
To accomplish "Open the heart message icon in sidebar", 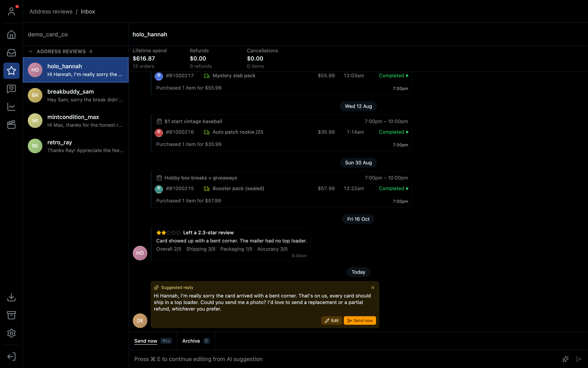I will [x=11, y=89].
